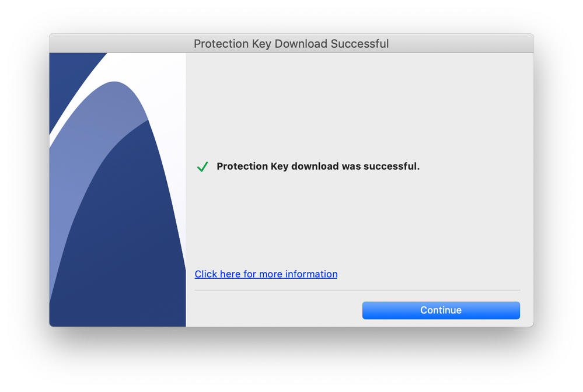
Task: Click the separator line above the Continue button
Action: (x=357, y=290)
